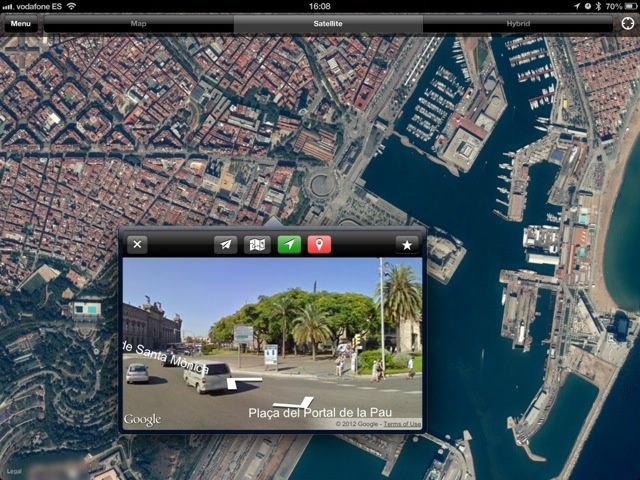Tap the red location pin button
This screenshot has height=480, width=640.
click(320, 244)
